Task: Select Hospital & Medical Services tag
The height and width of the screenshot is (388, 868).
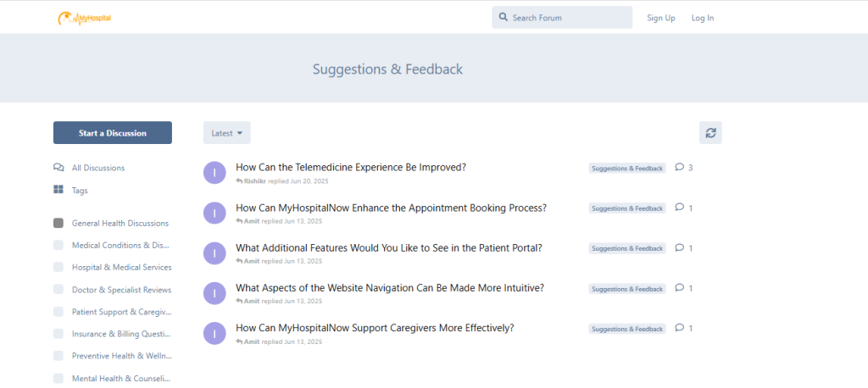Action: [x=121, y=267]
